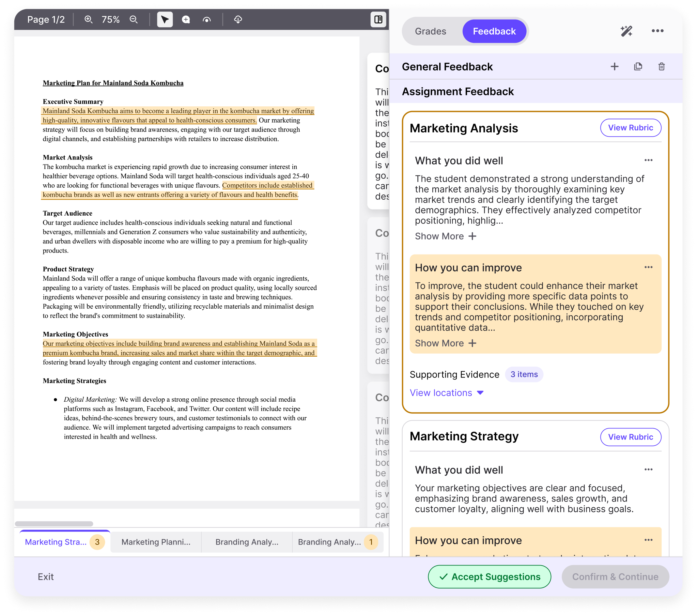Open the Branding Analy... tab with badge 1
The width and height of the screenshot is (697, 616).
(x=338, y=542)
